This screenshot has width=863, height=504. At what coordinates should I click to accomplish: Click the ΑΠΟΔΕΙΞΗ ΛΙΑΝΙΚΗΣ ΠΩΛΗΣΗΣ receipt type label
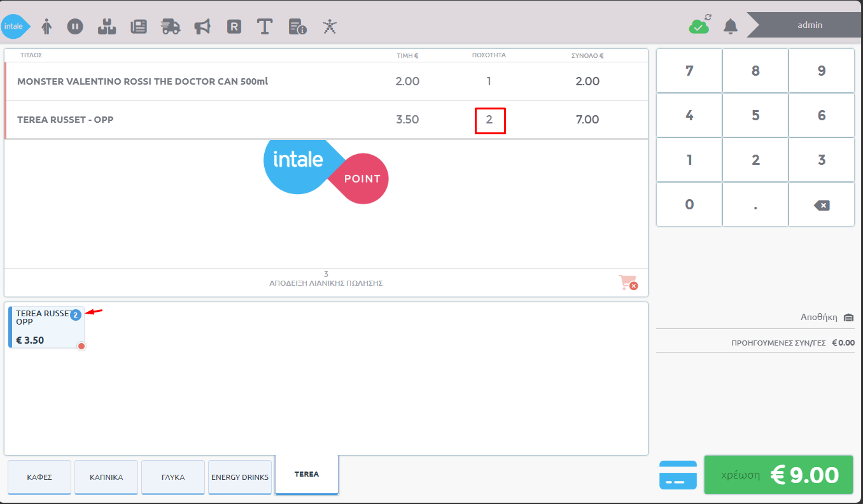pyautogui.click(x=326, y=283)
